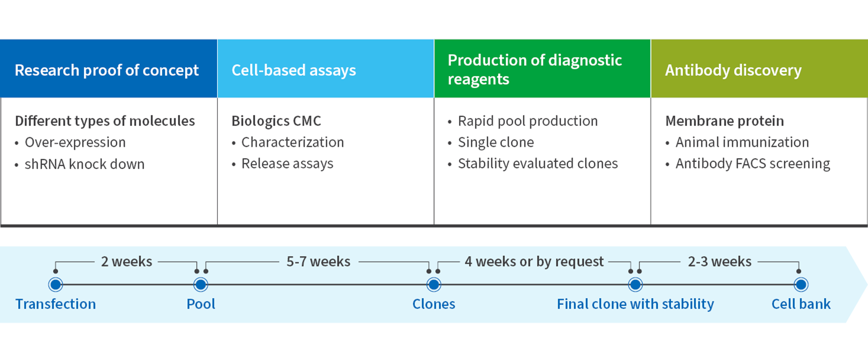Image resolution: width=868 pixels, height=362 pixels.
Task: Click the Pool label under timeline
Action: click(x=201, y=304)
